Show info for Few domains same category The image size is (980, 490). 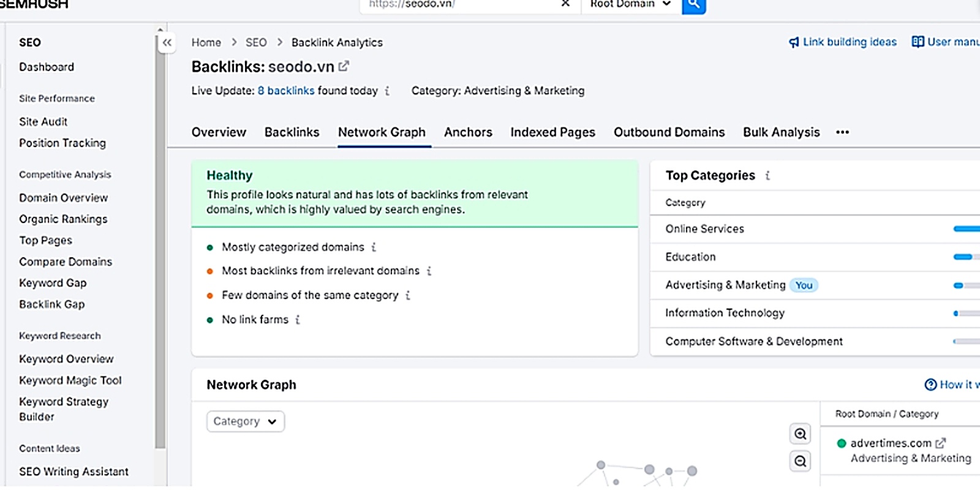point(408,295)
